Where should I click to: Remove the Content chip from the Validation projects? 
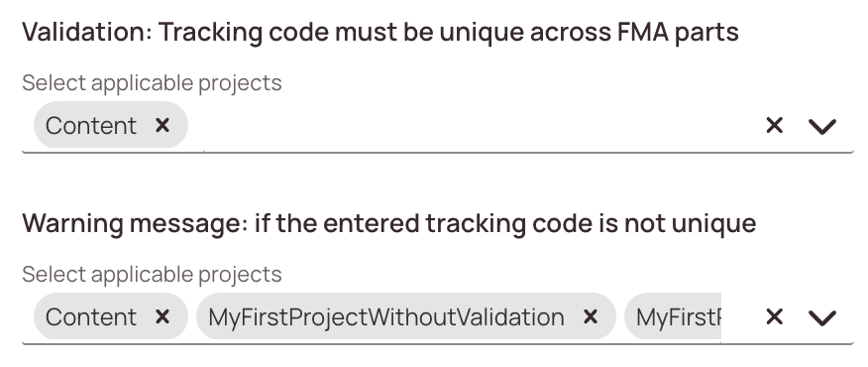pos(163,125)
